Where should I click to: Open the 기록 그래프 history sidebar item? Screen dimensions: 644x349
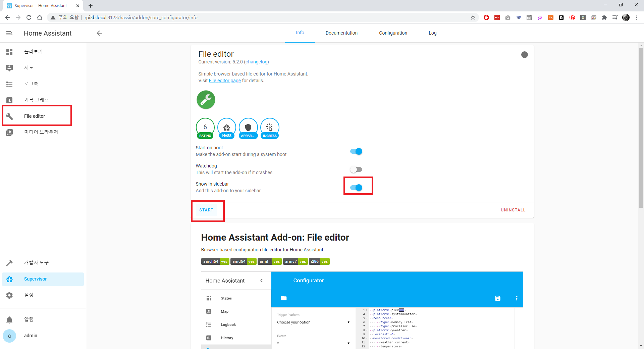pos(43,100)
